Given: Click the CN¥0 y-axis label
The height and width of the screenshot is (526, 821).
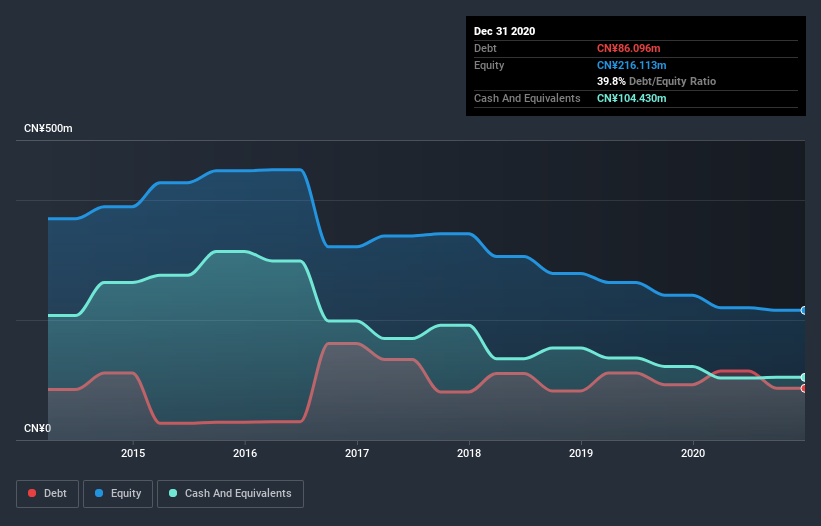Looking at the screenshot, I should click(x=38, y=429).
